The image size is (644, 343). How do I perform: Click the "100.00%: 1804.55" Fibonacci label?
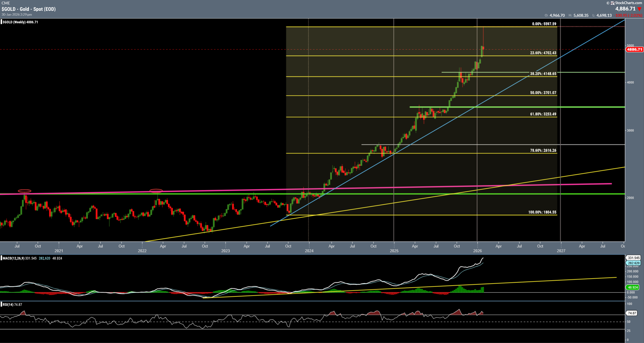[x=542, y=212]
